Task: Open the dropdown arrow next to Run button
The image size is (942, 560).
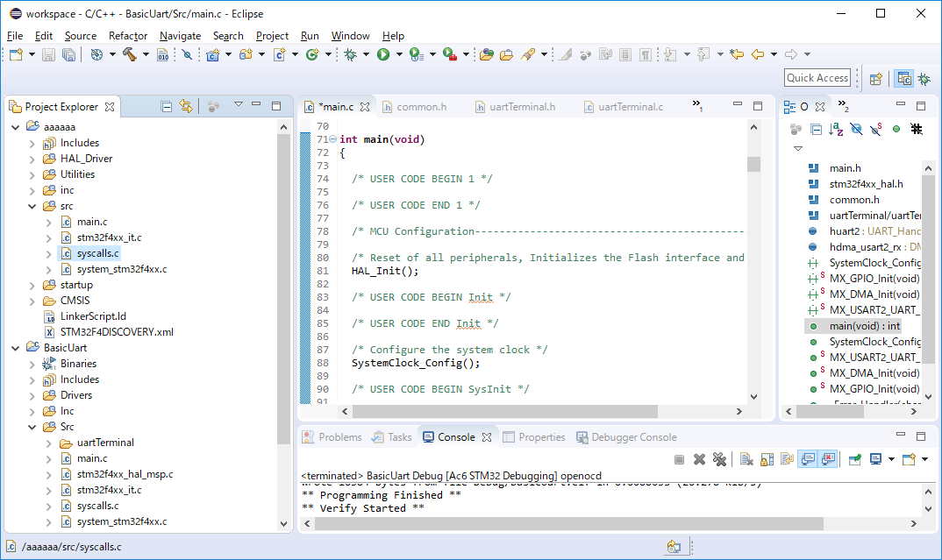Action: point(399,54)
